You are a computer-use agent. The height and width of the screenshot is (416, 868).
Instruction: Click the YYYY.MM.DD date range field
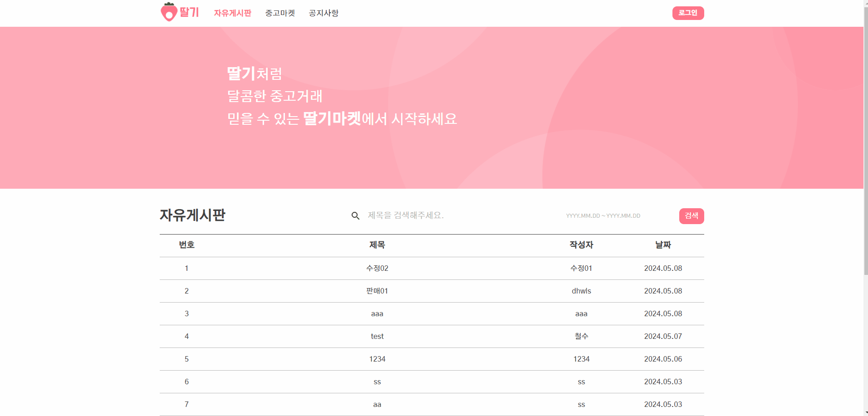pos(603,216)
